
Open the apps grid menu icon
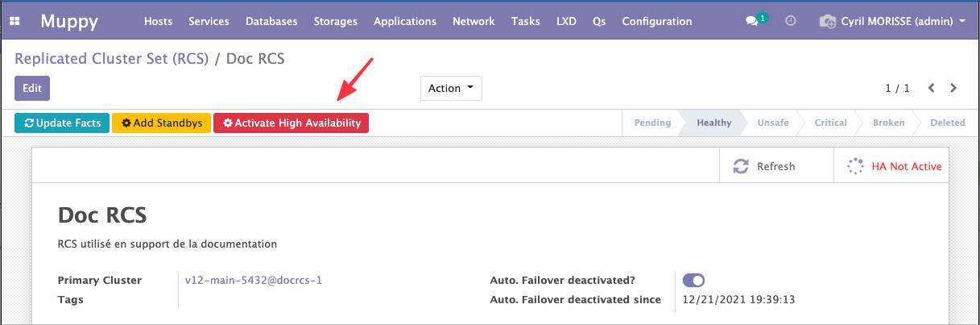(x=14, y=22)
